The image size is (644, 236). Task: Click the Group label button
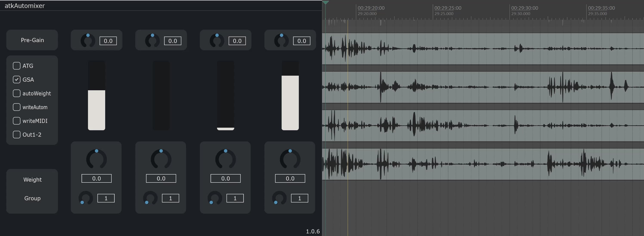point(32,198)
